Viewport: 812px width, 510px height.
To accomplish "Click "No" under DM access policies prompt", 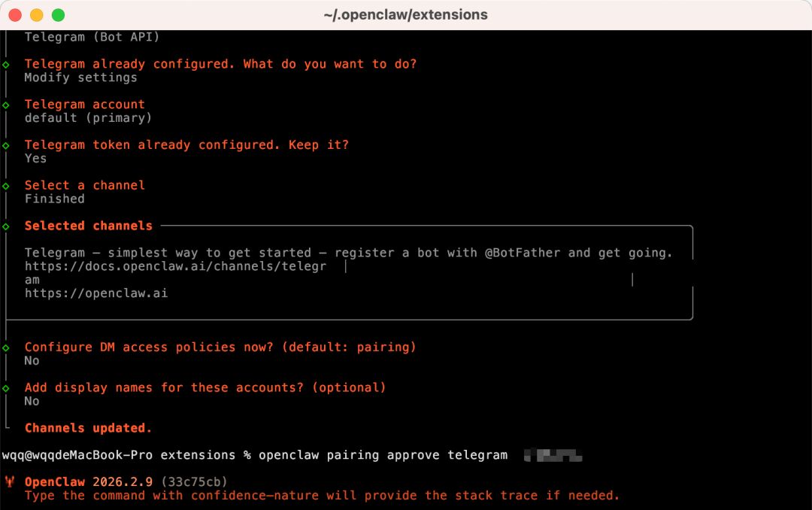I will (31, 360).
